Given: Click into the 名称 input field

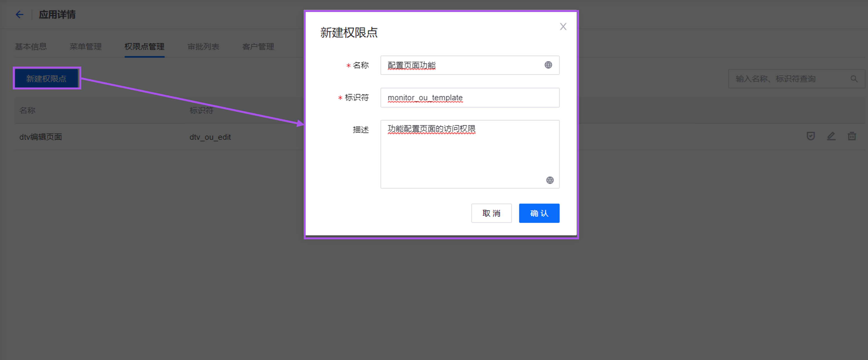Looking at the screenshot, I should tap(462, 65).
